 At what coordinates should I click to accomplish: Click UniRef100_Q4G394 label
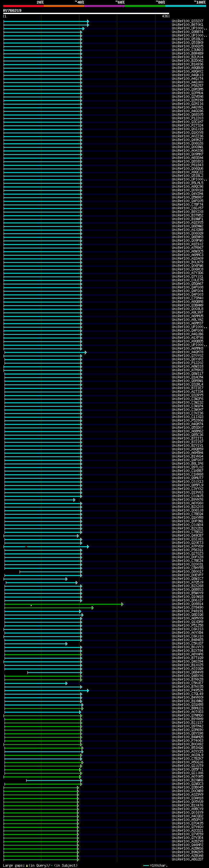tap(187, 661)
